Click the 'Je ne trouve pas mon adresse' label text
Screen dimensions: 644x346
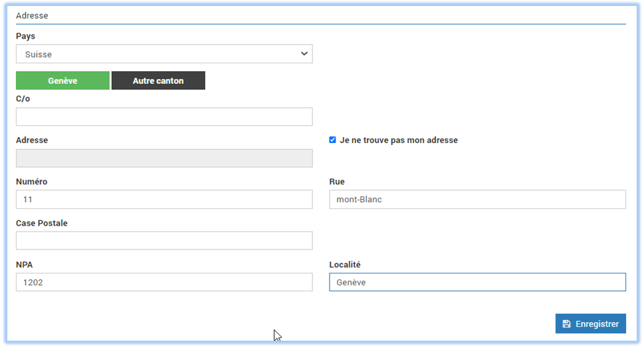pyautogui.click(x=398, y=140)
